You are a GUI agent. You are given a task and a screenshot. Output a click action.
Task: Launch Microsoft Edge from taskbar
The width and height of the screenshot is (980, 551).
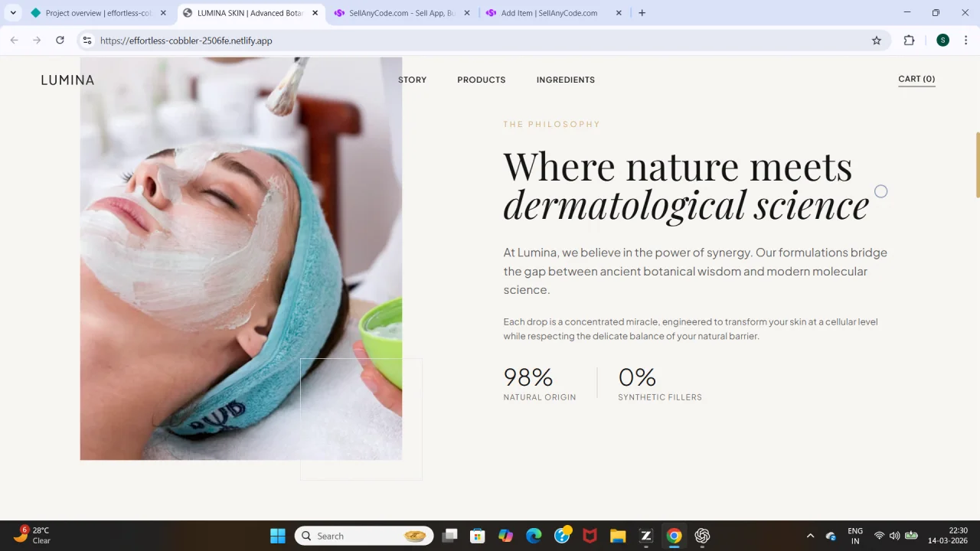pyautogui.click(x=534, y=536)
